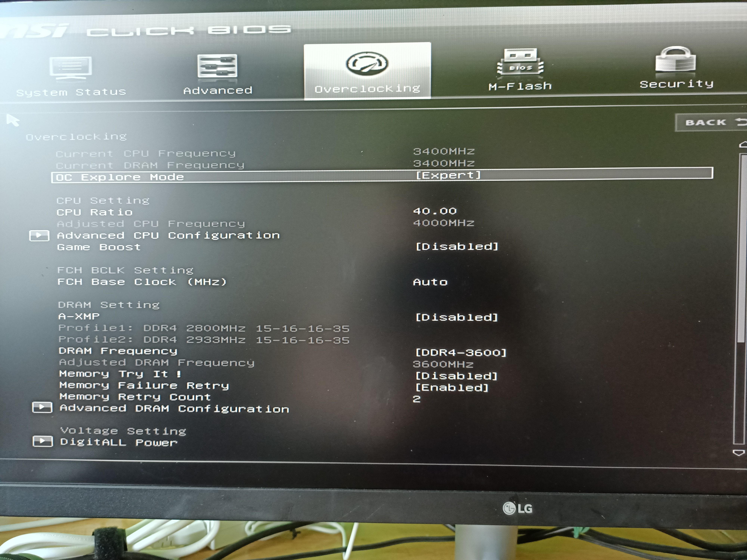
Task: Click Profile2 DDR4 2933MHz text
Action: click(x=204, y=340)
